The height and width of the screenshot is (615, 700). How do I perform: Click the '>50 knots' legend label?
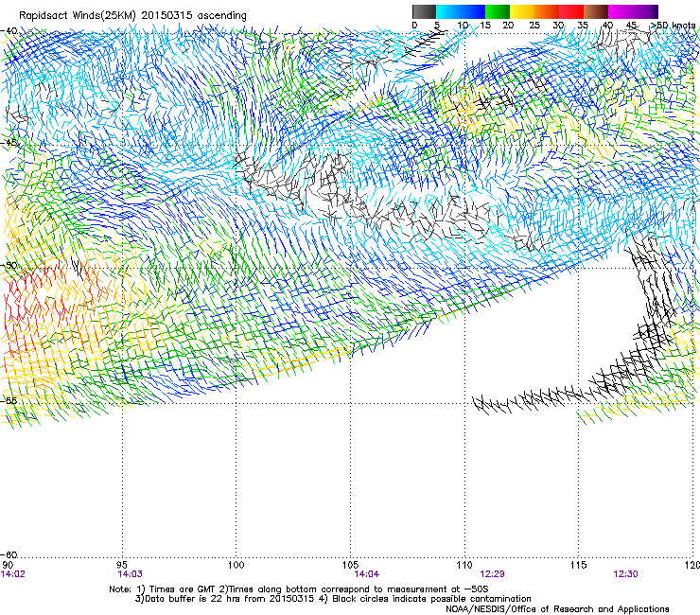pos(673,26)
